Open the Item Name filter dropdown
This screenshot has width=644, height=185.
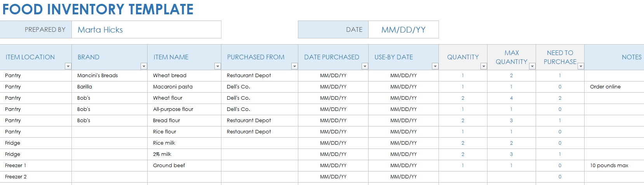tap(218, 66)
